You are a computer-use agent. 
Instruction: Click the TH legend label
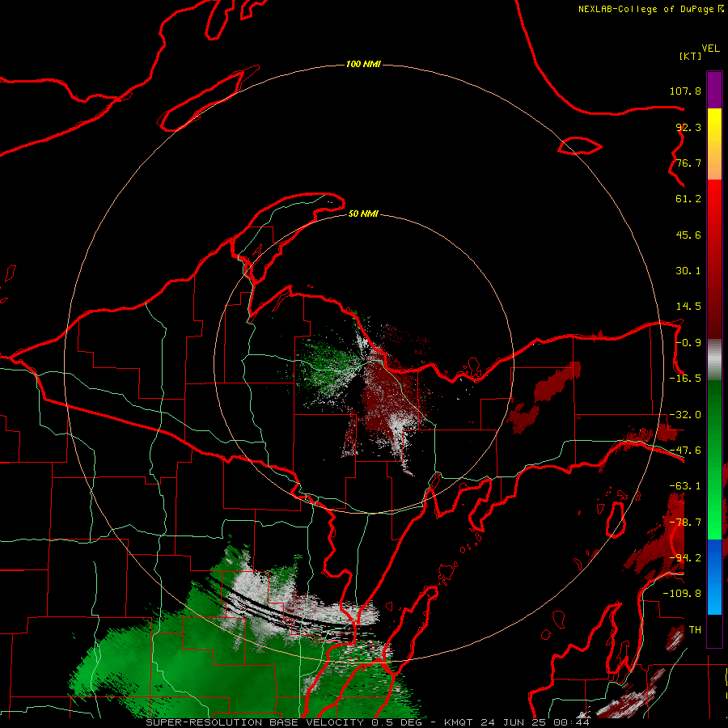click(695, 630)
